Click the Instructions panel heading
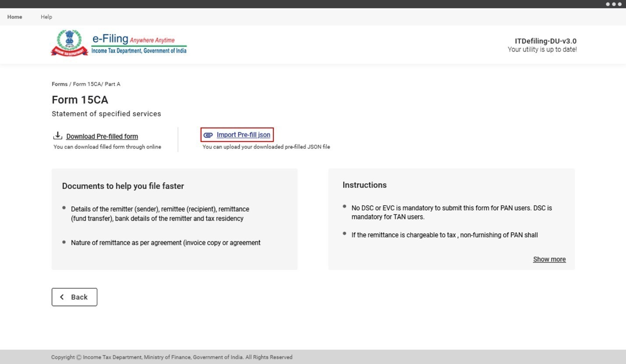This screenshot has height=364, width=626. point(364,185)
